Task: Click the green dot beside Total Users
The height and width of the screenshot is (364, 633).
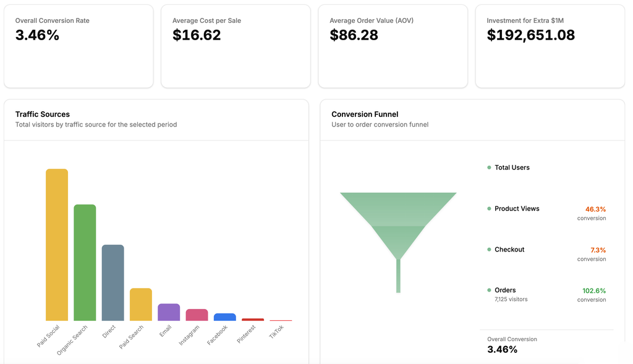Action: point(489,167)
